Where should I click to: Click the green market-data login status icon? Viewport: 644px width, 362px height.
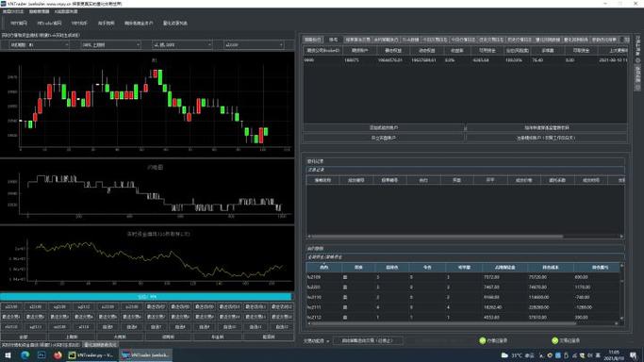(483, 340)
